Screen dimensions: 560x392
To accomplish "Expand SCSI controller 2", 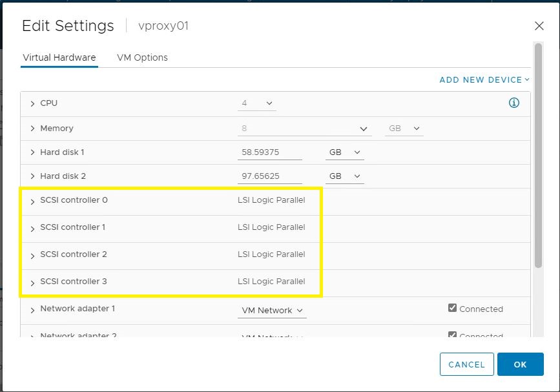I will click(32, 255).
